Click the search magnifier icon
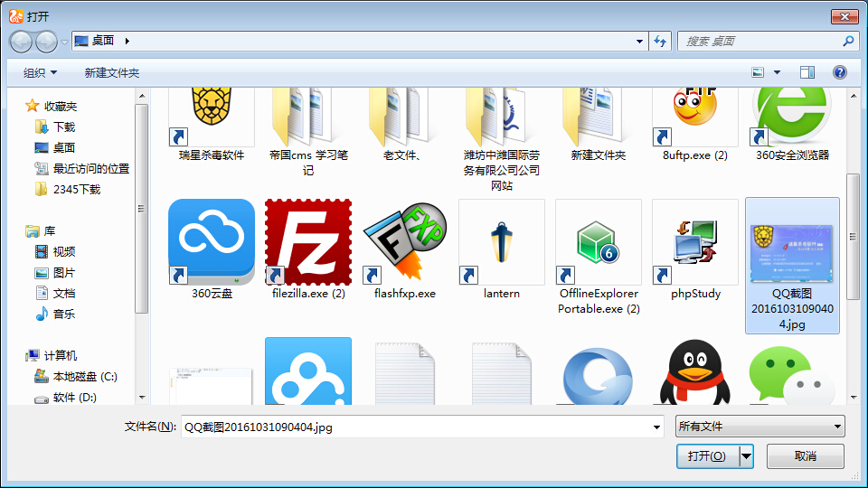The height and width of the screenshot is (488, 868). pyautogui.click(x=848, y=41)
